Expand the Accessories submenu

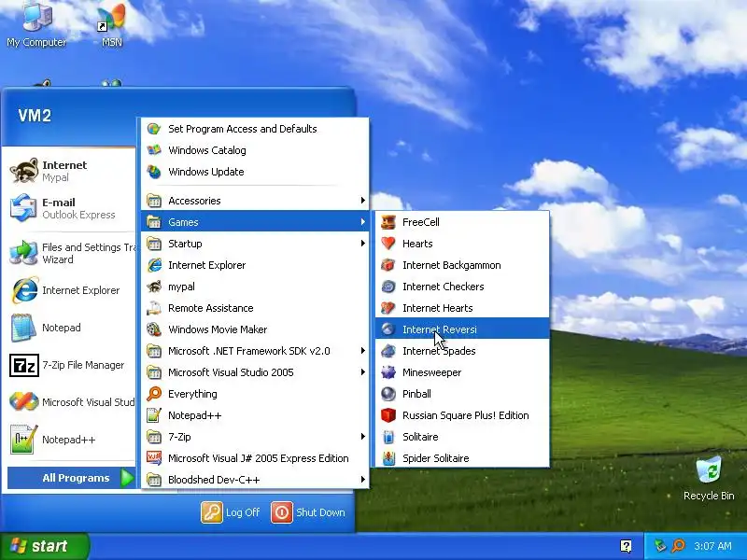[x=255, y=201]
